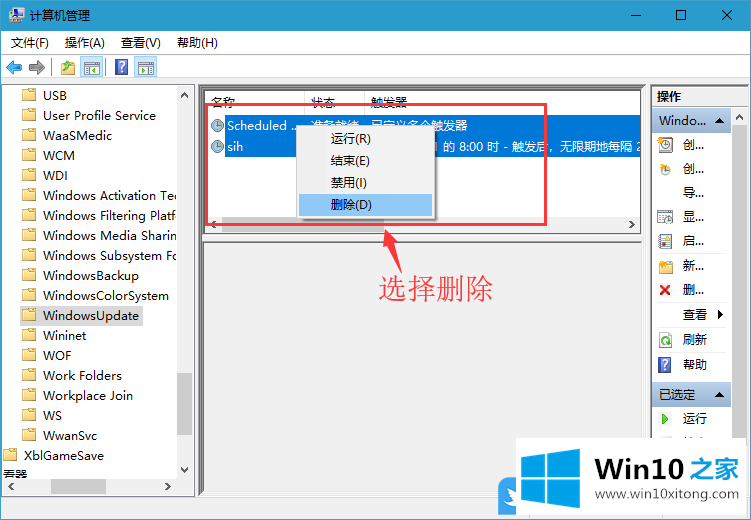Select the Work Folders tree item
751x520 pixels.
pyautogui.click(x=82, y=375)
